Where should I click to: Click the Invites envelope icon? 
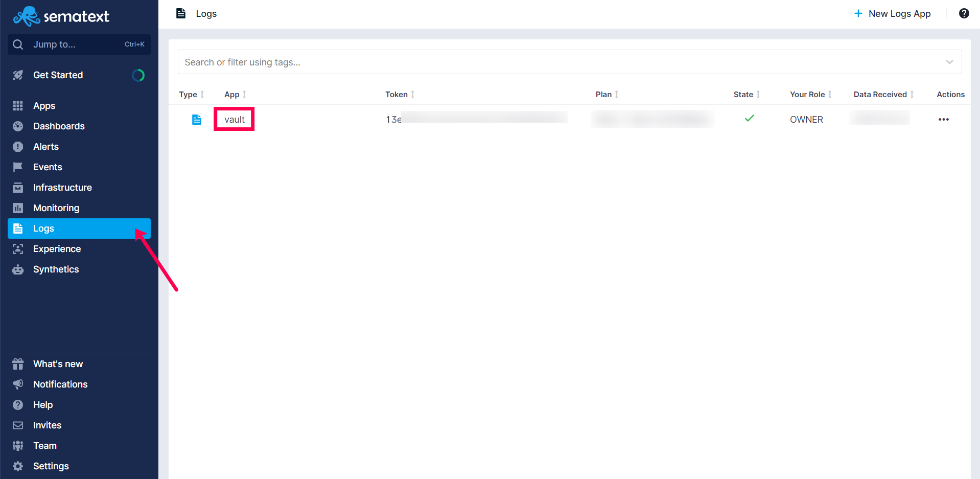pos(18,425)
